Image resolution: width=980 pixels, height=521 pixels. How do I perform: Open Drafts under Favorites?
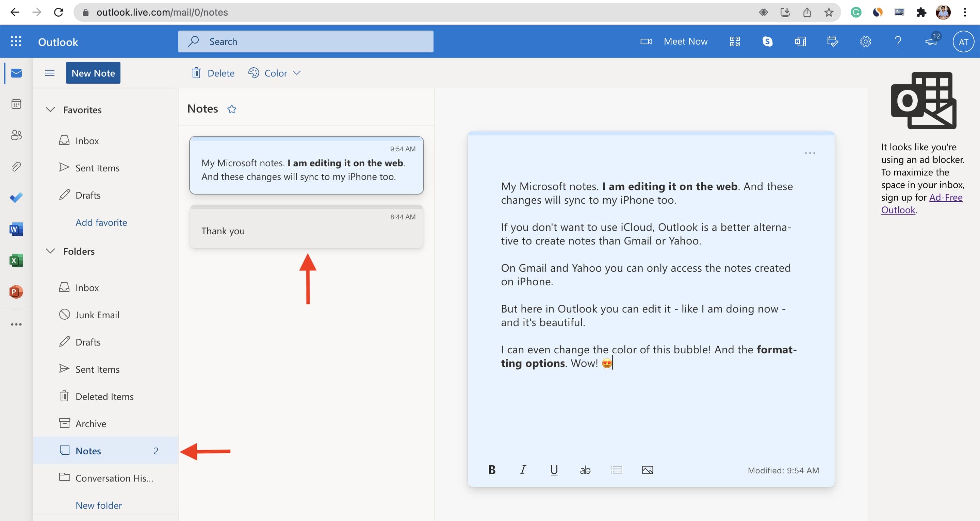pos(105,195)
